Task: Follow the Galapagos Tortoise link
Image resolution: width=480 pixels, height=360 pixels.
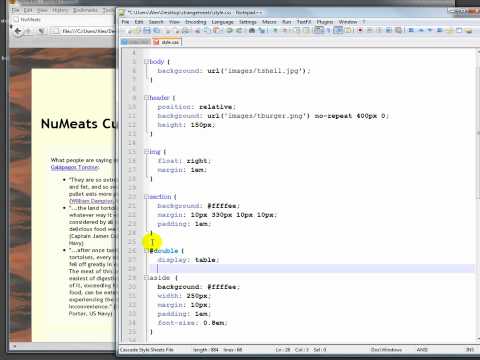Action: pyautogui.click(x=74, y=167)
